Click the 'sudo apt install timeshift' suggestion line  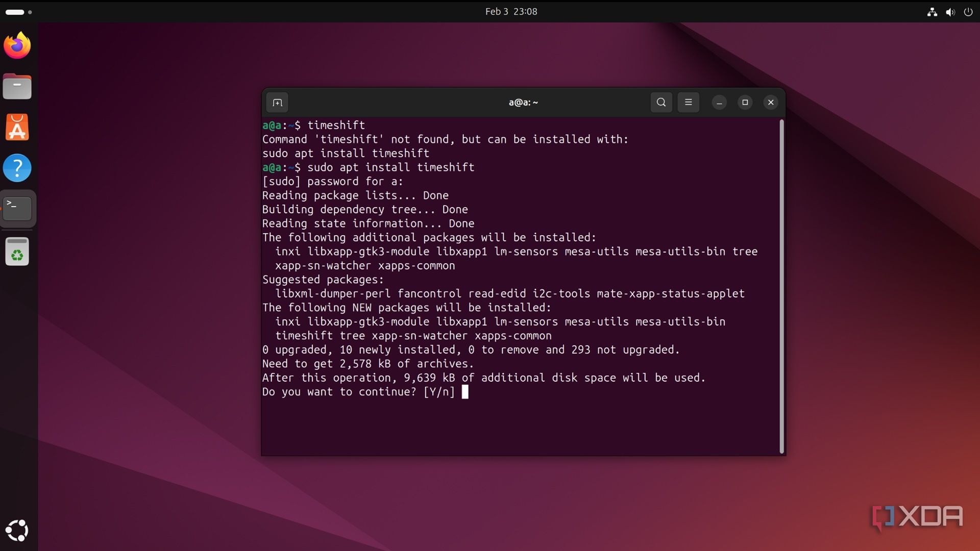click(346, 153)
